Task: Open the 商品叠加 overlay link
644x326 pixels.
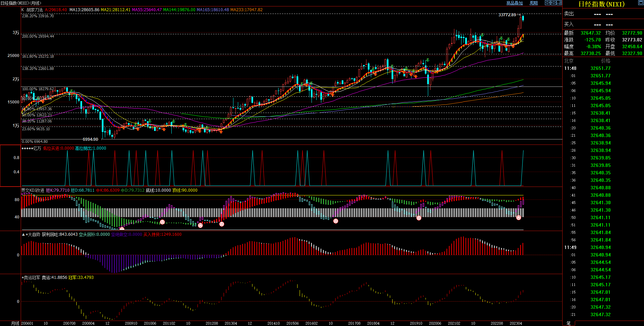Action: (514, 3)
